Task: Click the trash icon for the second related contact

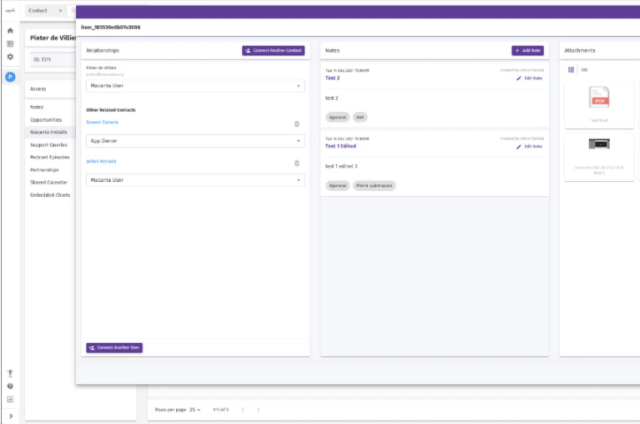Action: click(x=296, y=162)
